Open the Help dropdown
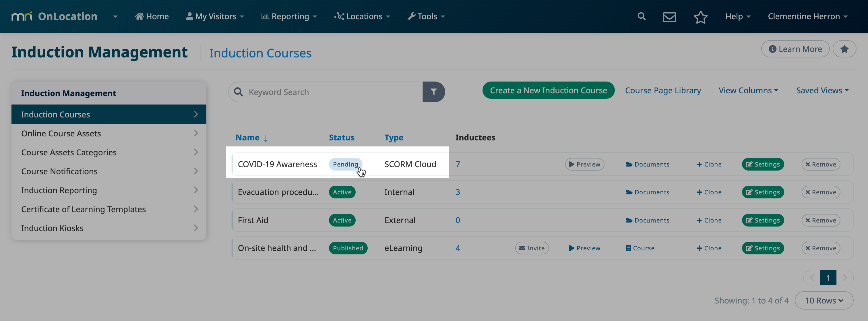868x321 pixels. (x=738, y=16)
